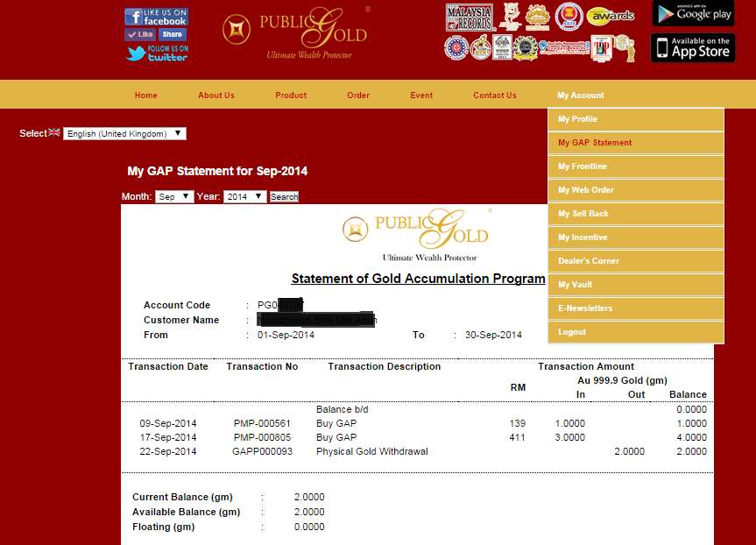The height and width of the screenshot is (545, 756).
Task: Open the Order menu
Action: coord(358,95)
